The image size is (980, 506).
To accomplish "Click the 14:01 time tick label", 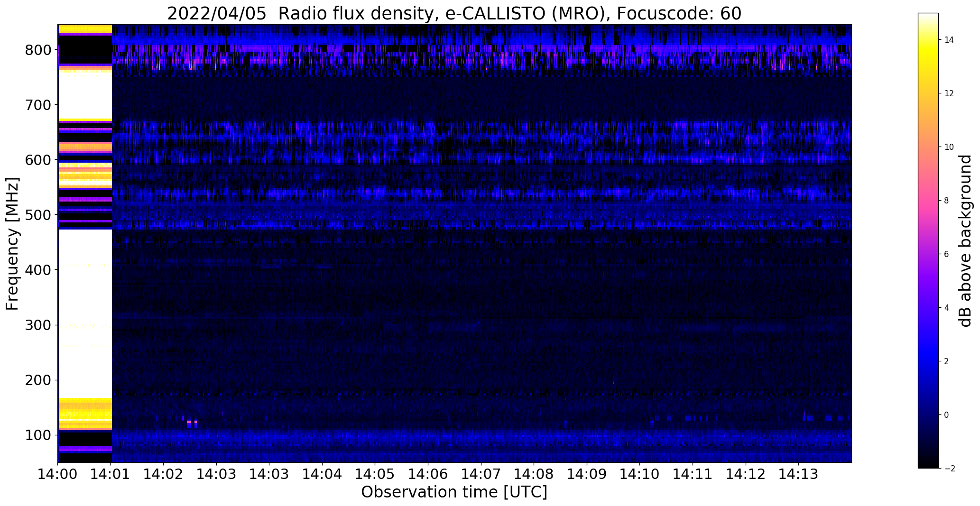I will coord(111,474).
